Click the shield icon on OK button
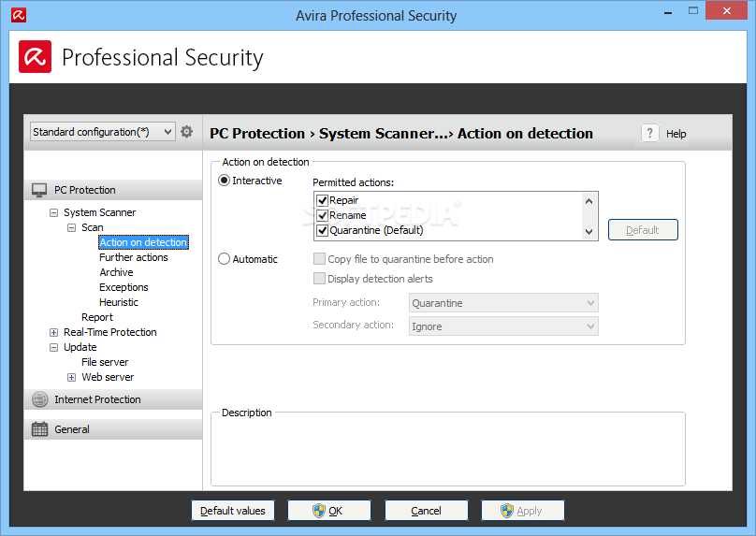 (319, 511)
